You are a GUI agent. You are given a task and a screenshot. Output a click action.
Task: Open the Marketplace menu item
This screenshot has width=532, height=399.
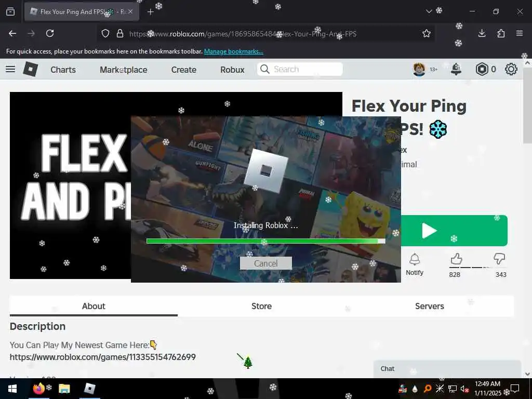point(124,70)
